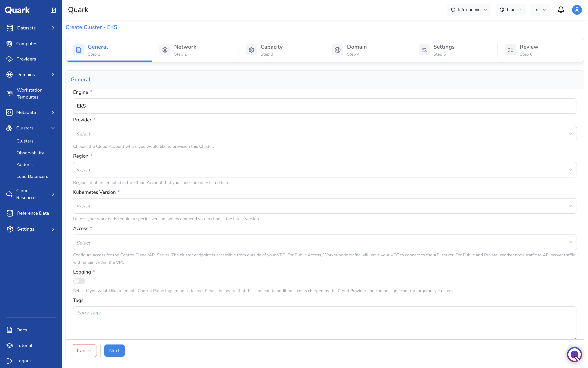This screenshot has width=588, height=368.
Task: Click the General step document icon
Action: [x=78, y=50]
